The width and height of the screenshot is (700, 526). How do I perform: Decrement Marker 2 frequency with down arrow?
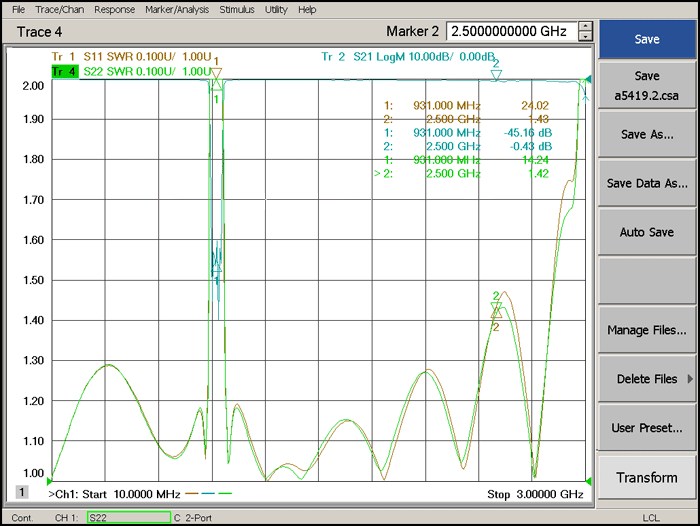[x=585, y=36]
